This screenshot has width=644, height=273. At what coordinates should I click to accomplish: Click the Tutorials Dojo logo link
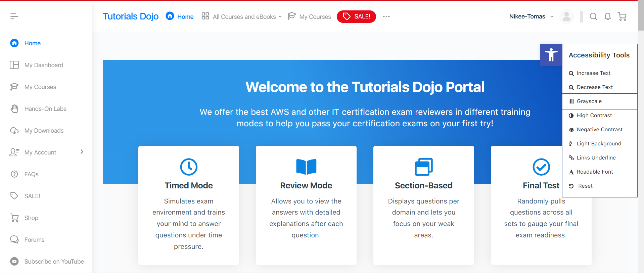130,16
